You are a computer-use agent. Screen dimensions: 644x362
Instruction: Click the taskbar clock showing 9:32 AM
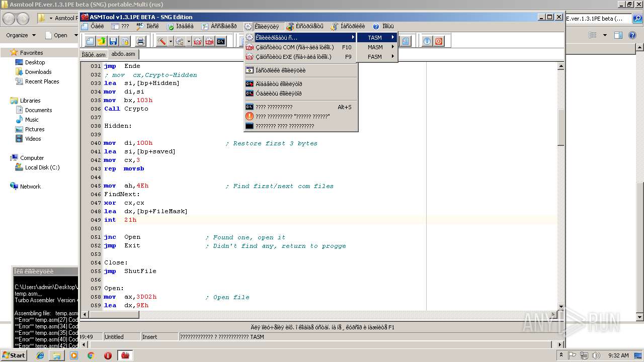pos(618,355)
